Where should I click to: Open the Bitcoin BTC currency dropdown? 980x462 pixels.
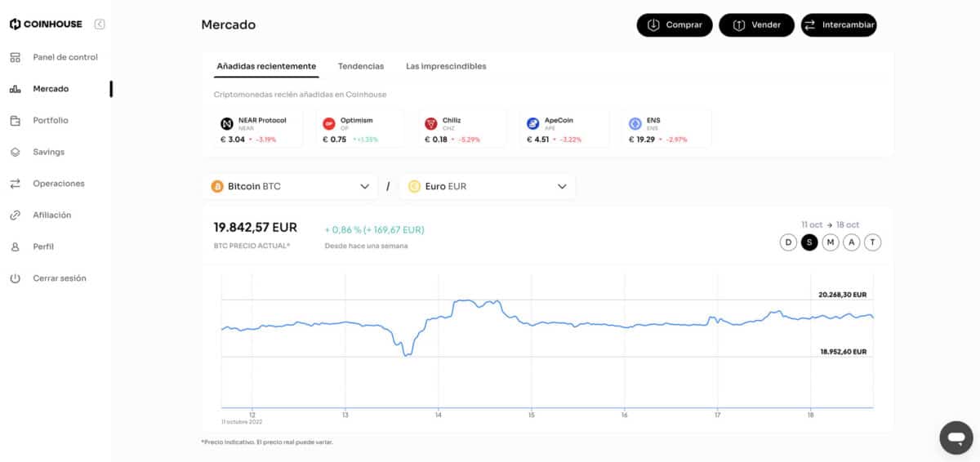pos(290,186)
